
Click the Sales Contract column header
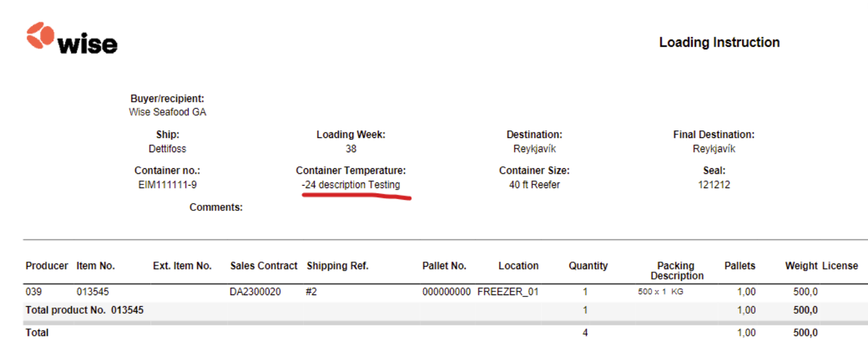pyautogui.click(x=264, y=266)
